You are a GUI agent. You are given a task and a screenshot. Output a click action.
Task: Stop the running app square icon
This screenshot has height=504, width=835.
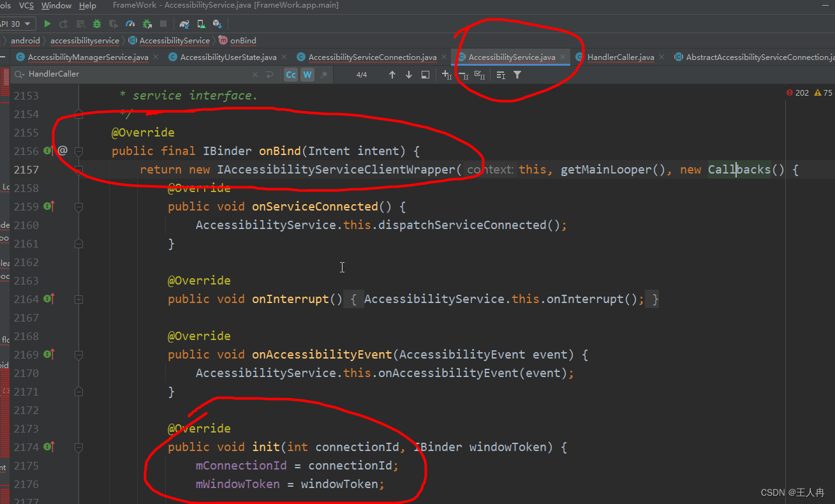(163, 24)
